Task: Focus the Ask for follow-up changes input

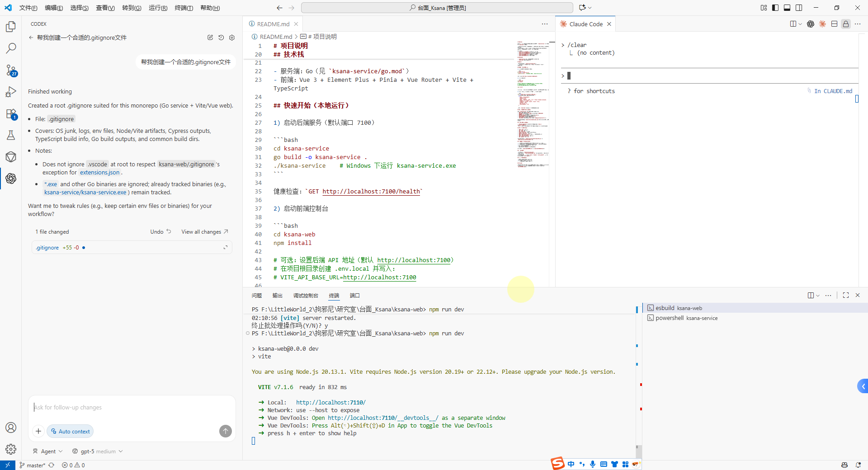Action: pos(132,408)
